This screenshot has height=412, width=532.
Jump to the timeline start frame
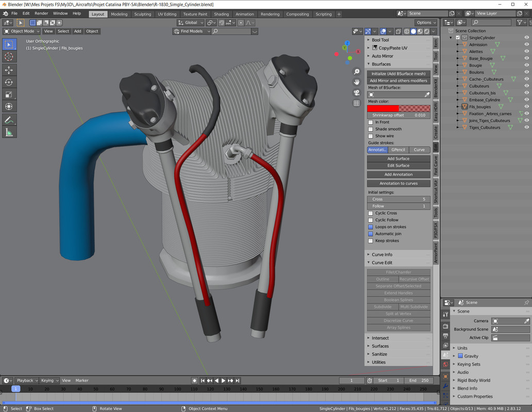(203, 381)
